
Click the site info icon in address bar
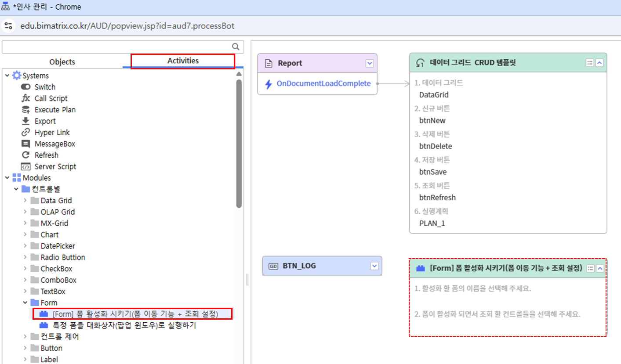pyautogui.click(x=8, y=26)
